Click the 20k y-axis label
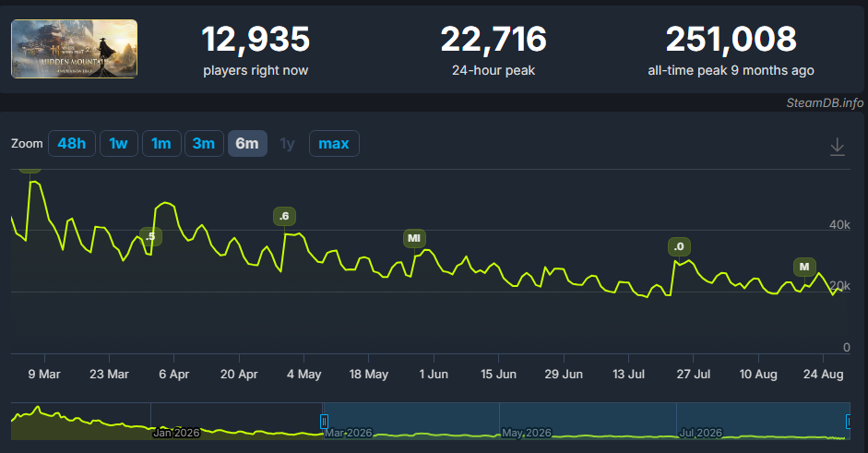 point(839,286)
